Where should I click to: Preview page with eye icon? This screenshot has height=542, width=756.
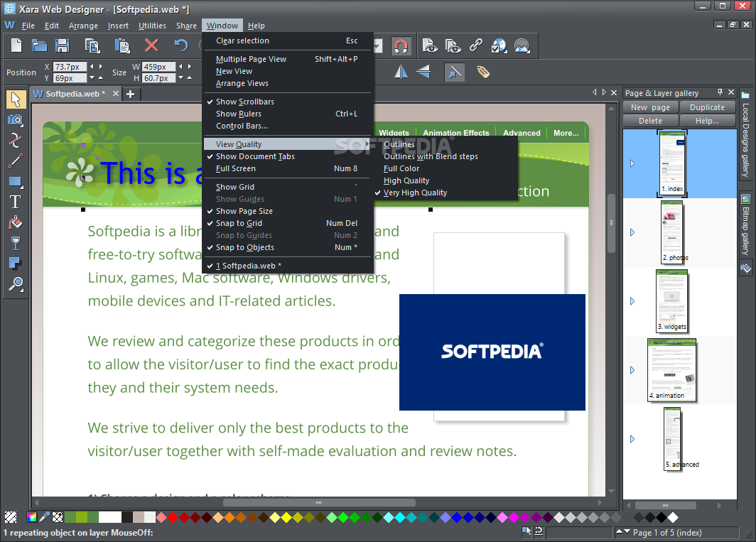tap(430, 45)
